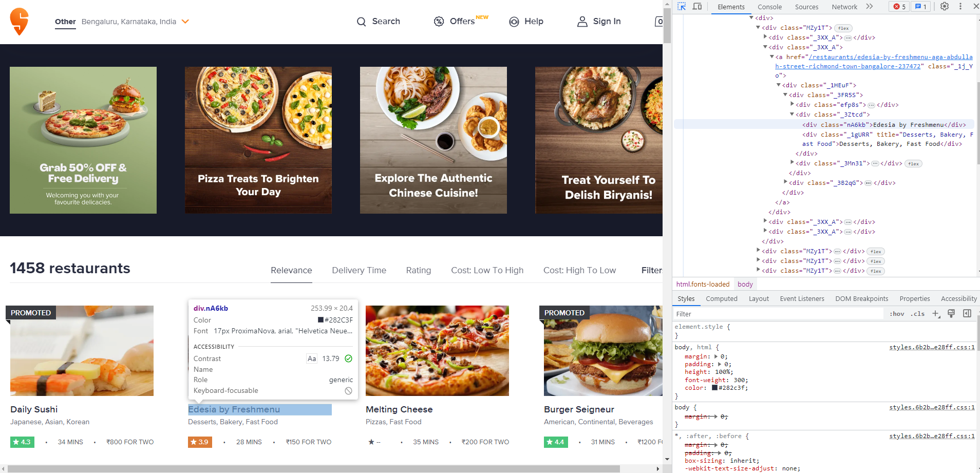Open styles.6b2b…e28ff.css:1 stylesheet link
Viewport: 980px width, 473px height.
[932, 347]
